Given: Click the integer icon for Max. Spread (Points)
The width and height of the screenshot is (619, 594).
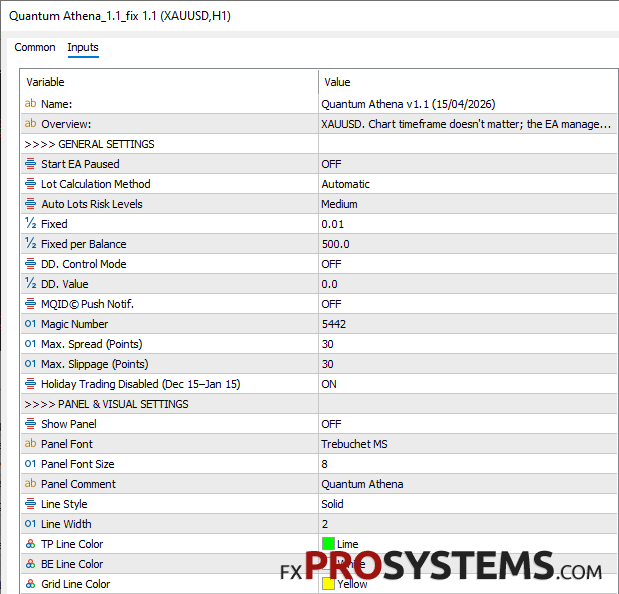Looking at the screenshot, I should (30, 344).
